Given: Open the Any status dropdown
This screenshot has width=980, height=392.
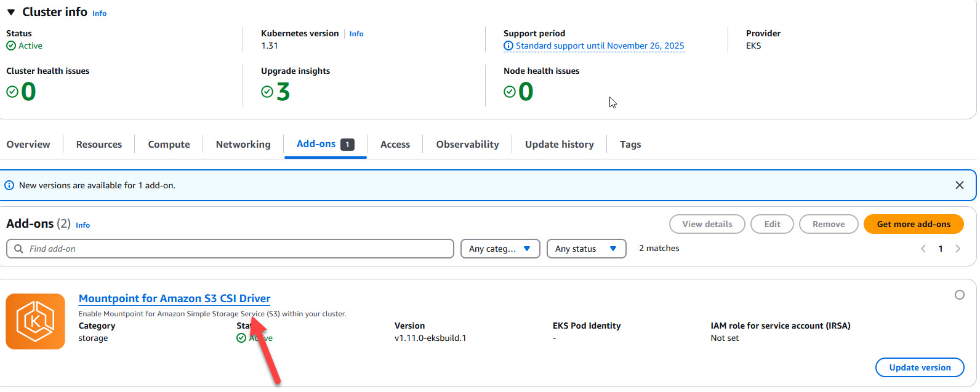Looking at the screenshot, I should click(587, 249).
